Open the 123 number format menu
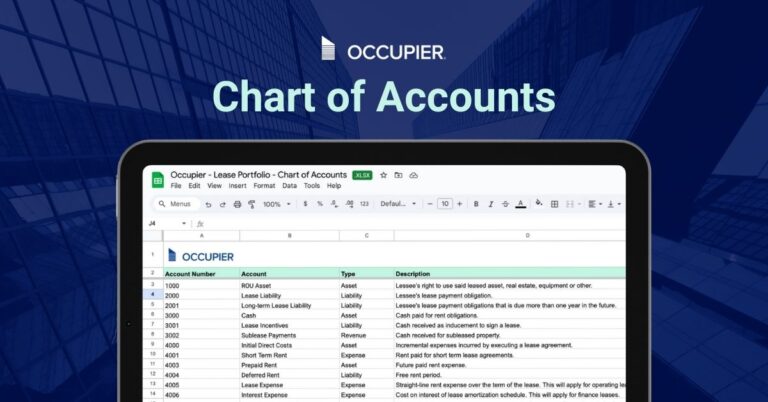 [x=364, y=204]
